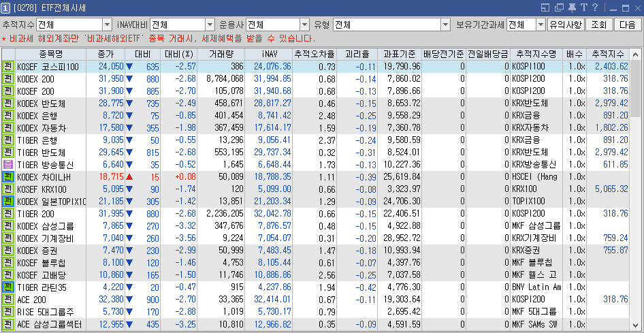The width and height of the screenshot is (644, 333).
Task: Open the 추적지수 dropdown
Action: (x=107, y=25)
